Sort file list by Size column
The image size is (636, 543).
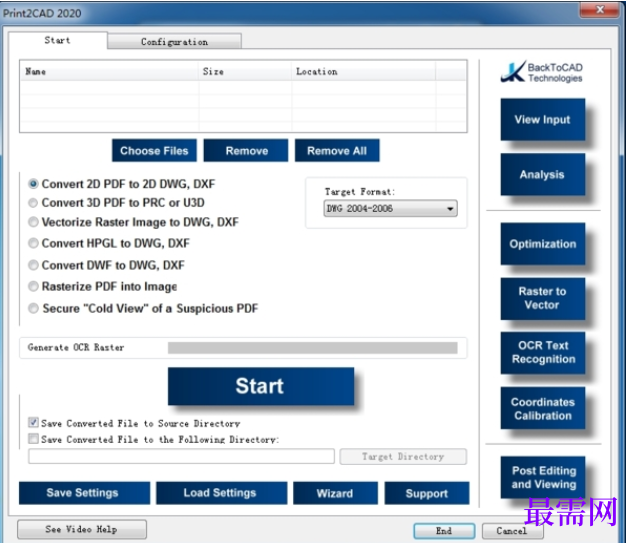coord(245,71)
